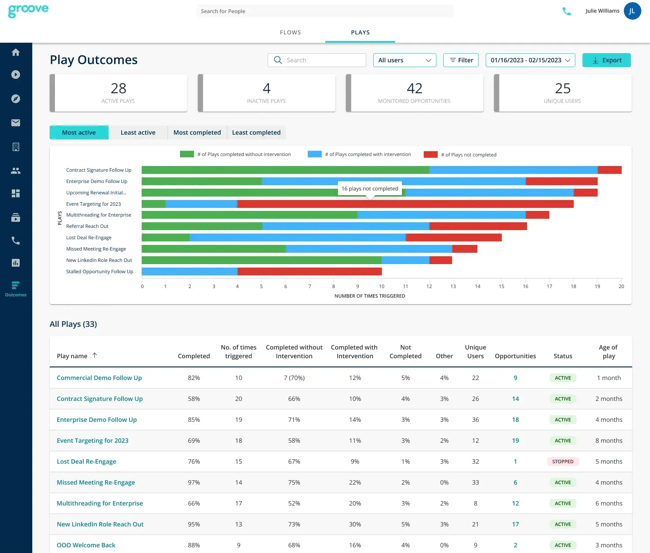Click the Search for People field
The width and height of the screenshot is (650, 553).
tap(325, 11)
